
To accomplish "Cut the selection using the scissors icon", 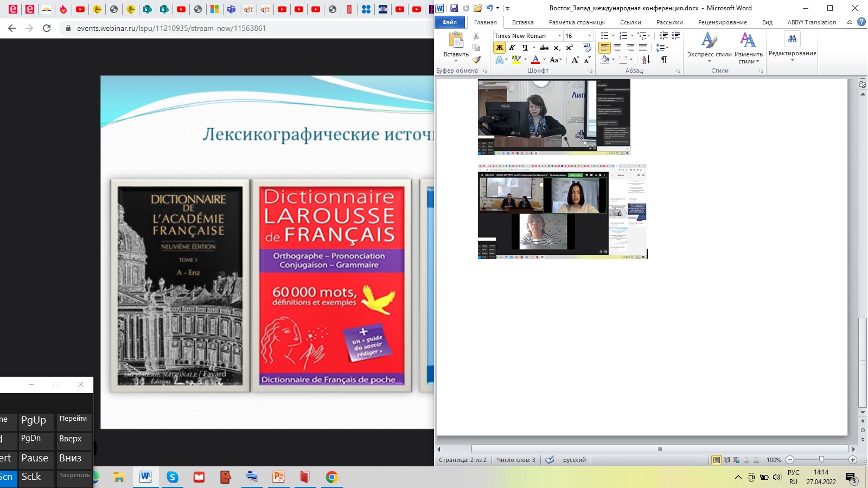I will (x=476, y=36).
